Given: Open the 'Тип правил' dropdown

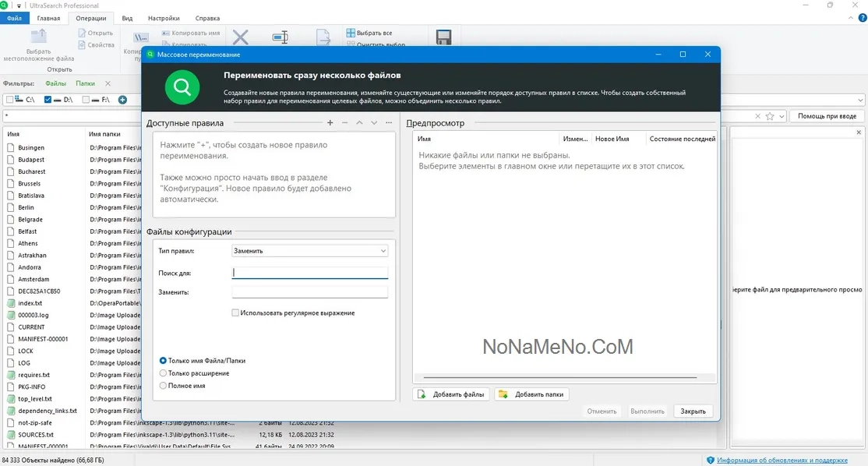Looking at the screenshot, I should (x=309, y=251).
